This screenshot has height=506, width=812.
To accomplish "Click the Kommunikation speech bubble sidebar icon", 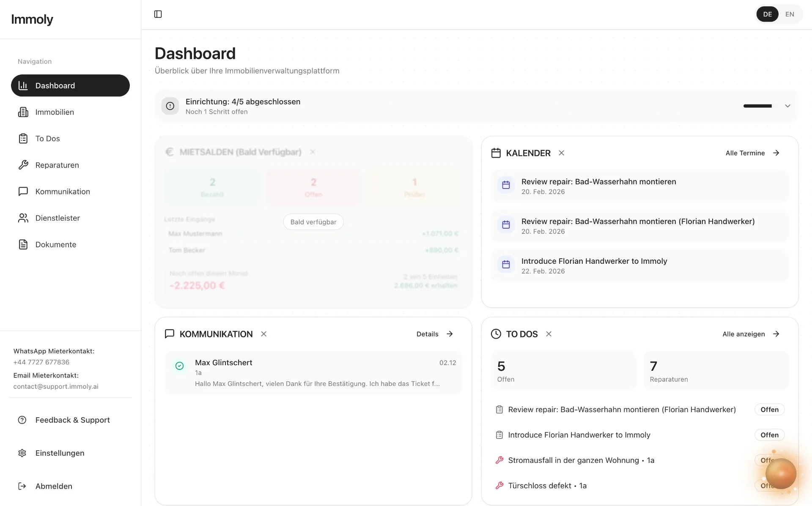I will pos(23,191).
